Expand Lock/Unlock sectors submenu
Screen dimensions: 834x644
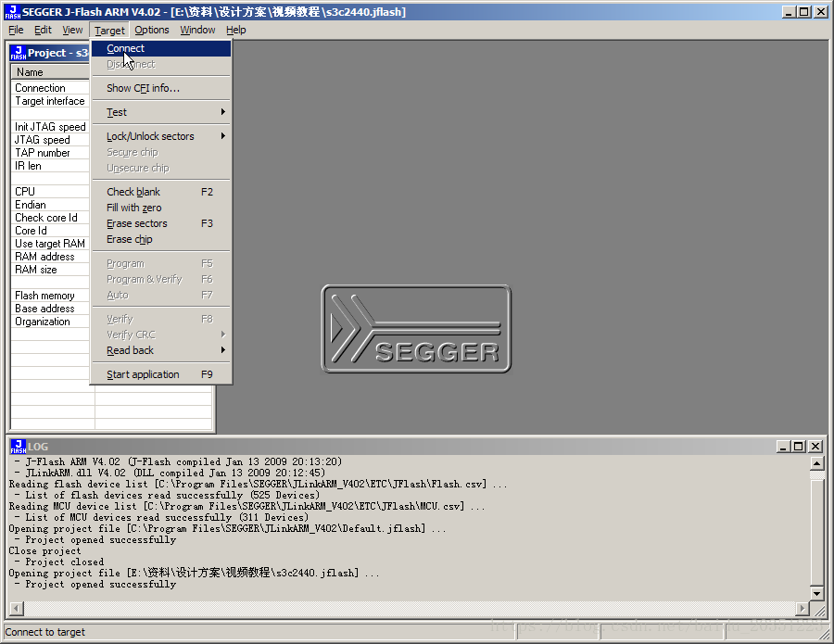[161, 136]
